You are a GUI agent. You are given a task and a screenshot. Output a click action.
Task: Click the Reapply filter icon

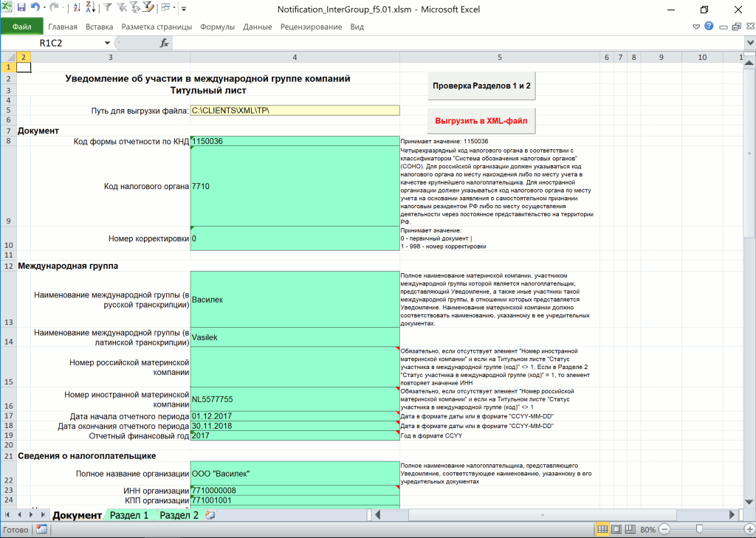coord(134,8)
